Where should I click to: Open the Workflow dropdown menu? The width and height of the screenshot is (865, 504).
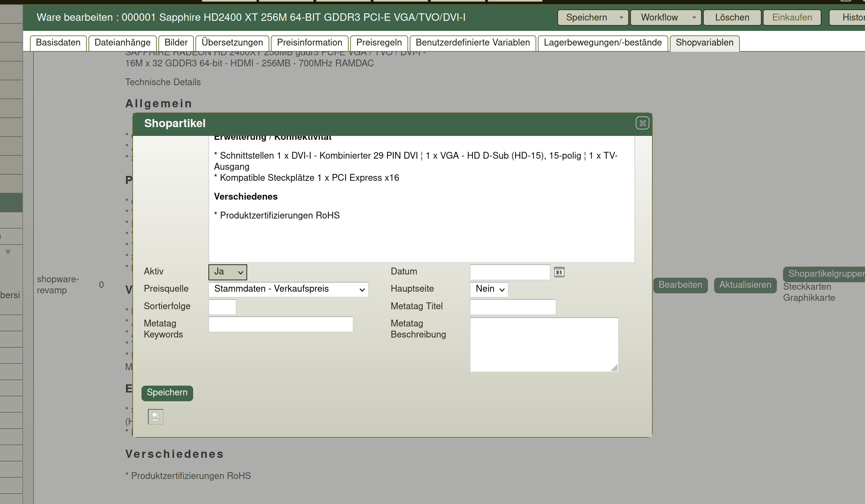(x=666, y=18)
